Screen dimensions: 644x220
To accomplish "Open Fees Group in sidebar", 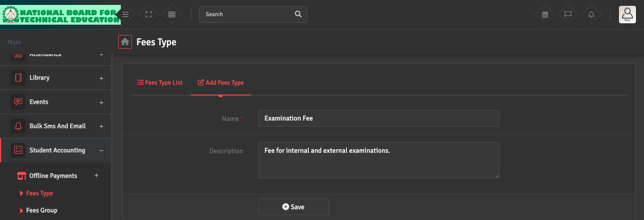I will click(x=42, y=210).
